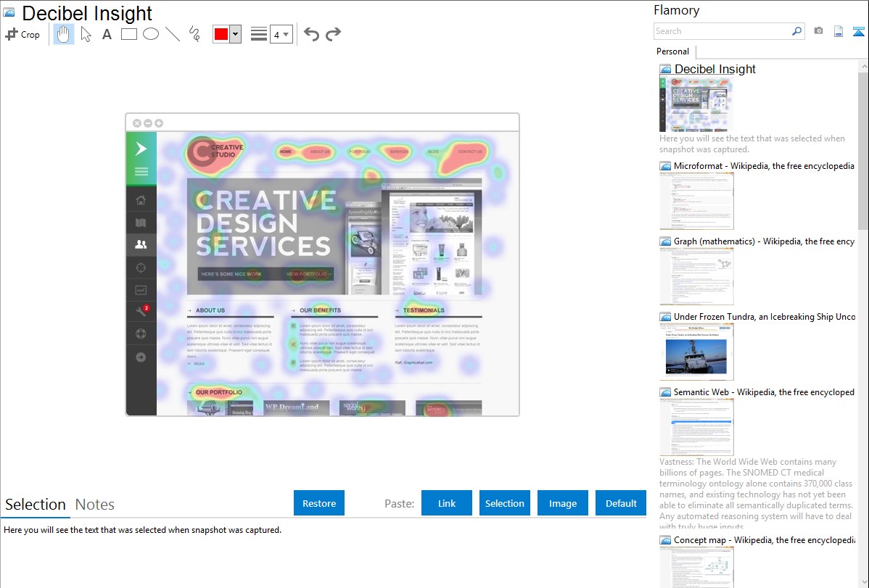Pick the rectangle shape tool

pyautogui.click(x=129, y=34)
